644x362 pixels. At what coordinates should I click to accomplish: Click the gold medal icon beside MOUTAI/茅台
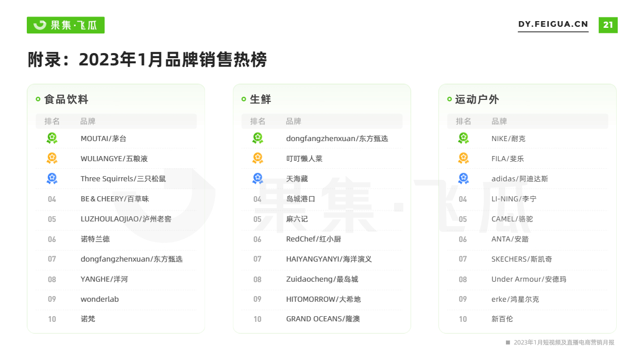pos(52,138)
